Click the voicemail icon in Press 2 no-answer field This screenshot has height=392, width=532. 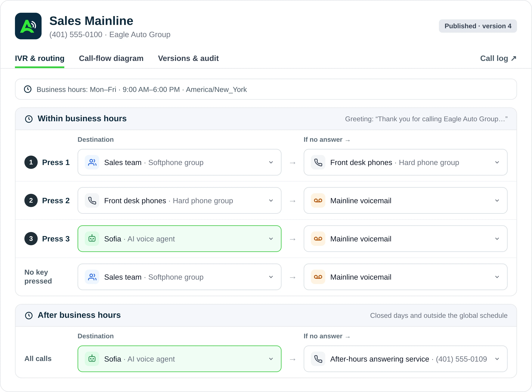(x=318, y=200)
